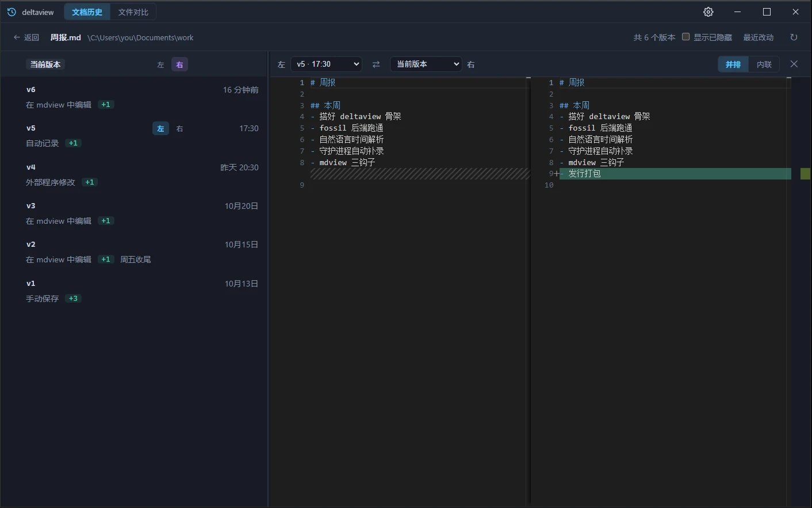Click the file path Documents\work

[141, 37]
